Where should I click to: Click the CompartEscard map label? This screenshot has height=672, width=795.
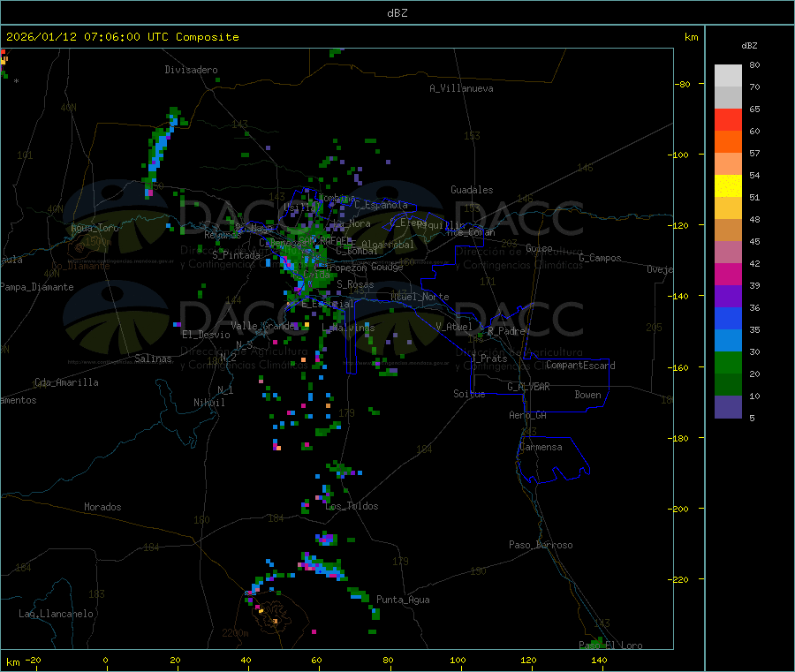(580, 366)
